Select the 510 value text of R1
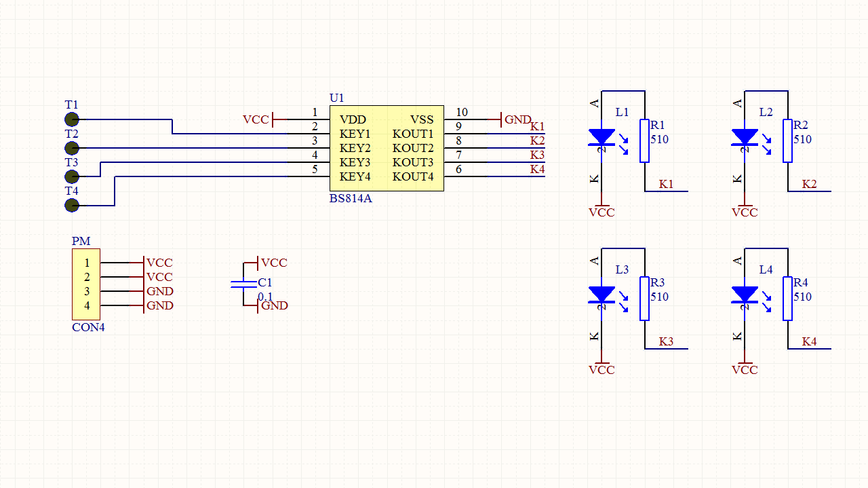This screenshot has width=868, height=488. click(x=661, y=139)
